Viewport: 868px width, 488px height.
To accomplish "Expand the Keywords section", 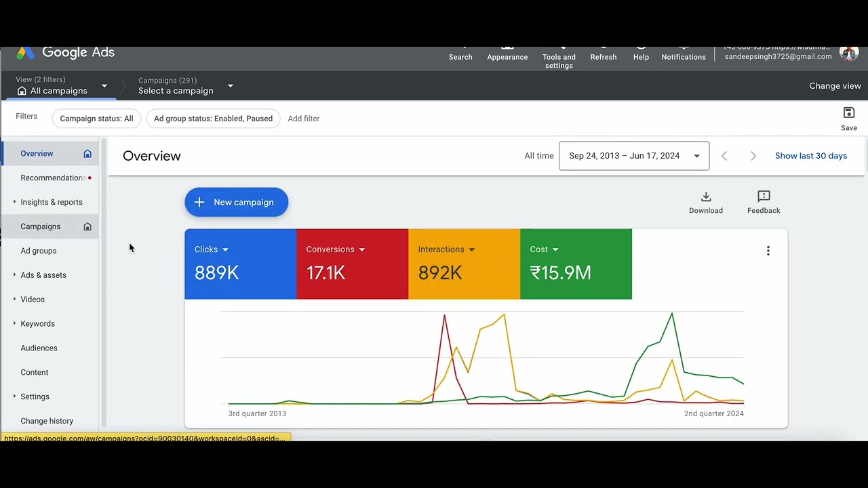I will [14, 324].
